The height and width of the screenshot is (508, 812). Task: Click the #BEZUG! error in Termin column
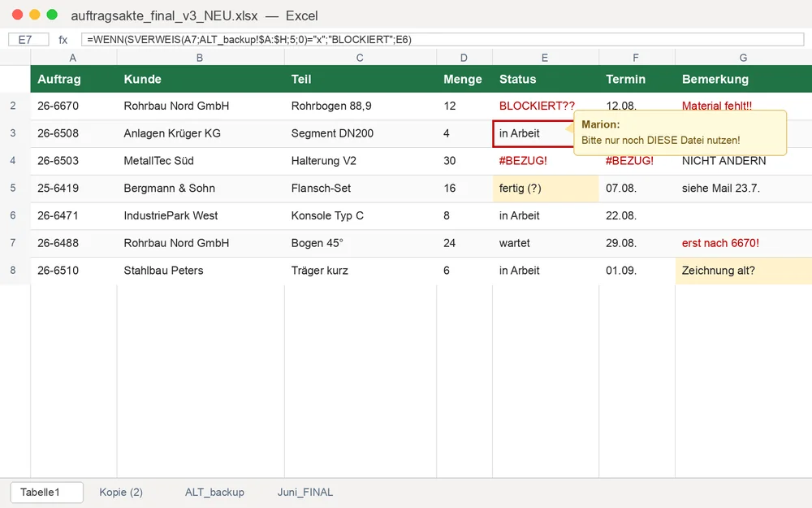click(637, 161)
